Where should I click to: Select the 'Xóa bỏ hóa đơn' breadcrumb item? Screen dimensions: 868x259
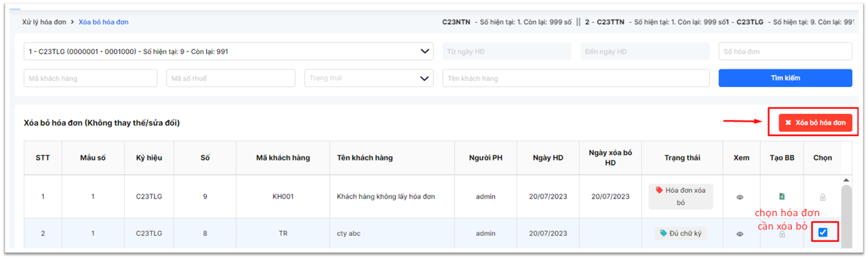103,22
